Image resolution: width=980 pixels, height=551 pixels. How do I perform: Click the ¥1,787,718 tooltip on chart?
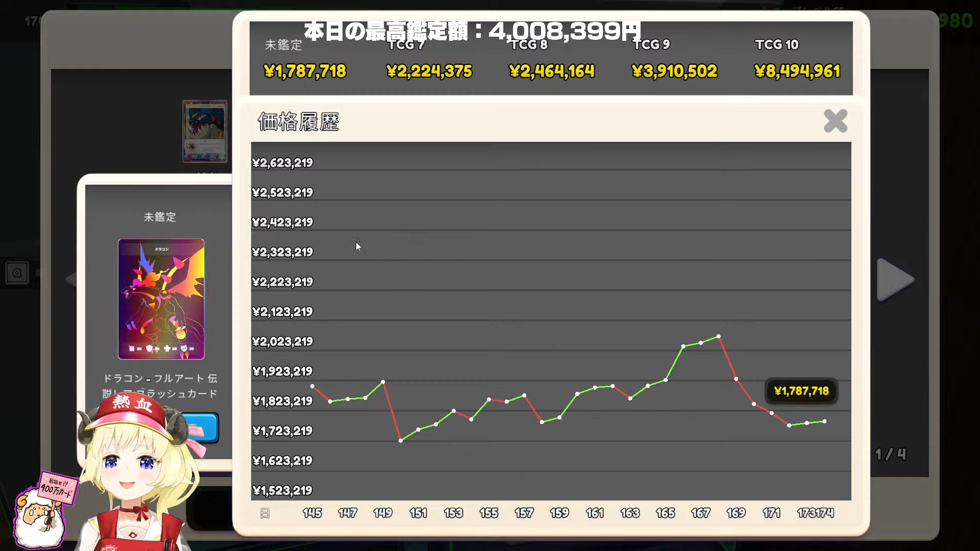[801, 391]
